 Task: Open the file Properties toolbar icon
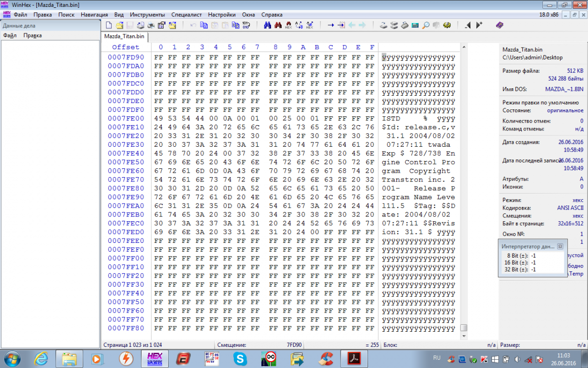tap(161, 25)
